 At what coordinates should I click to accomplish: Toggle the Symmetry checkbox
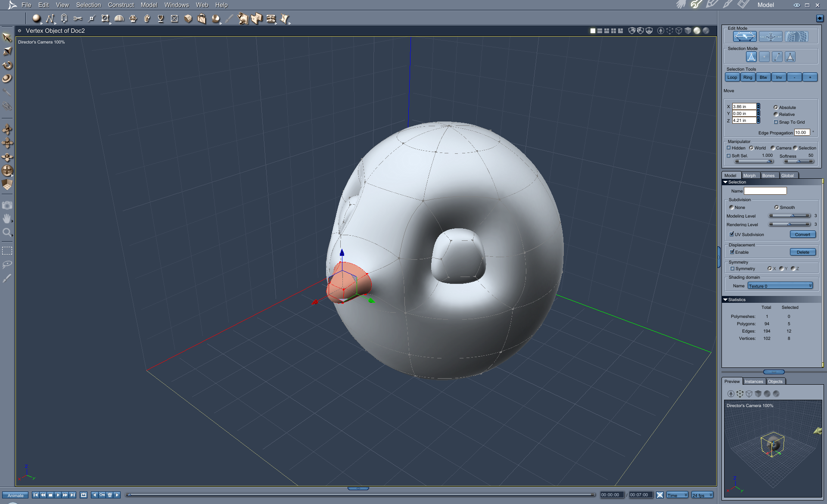coord(733,268)
